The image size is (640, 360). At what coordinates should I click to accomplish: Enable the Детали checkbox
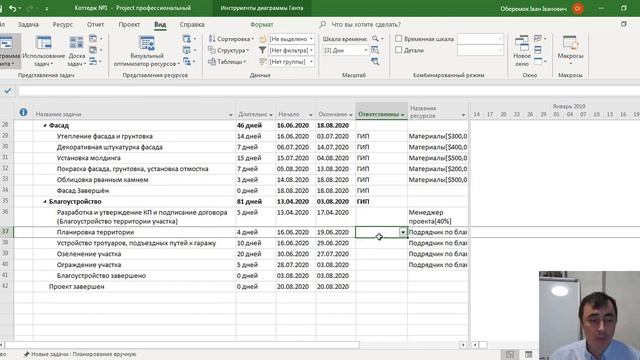399,50
